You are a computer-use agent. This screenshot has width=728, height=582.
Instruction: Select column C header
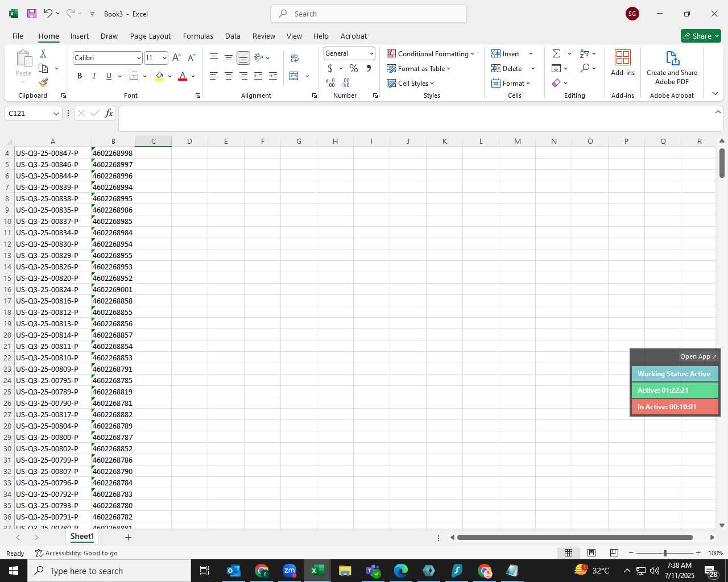(x=153, y=141)
